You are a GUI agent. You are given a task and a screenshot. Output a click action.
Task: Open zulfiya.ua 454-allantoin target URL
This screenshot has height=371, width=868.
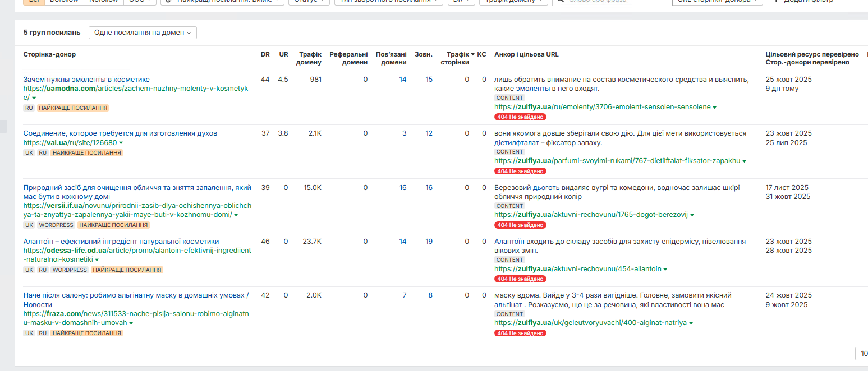coord(577,270)
